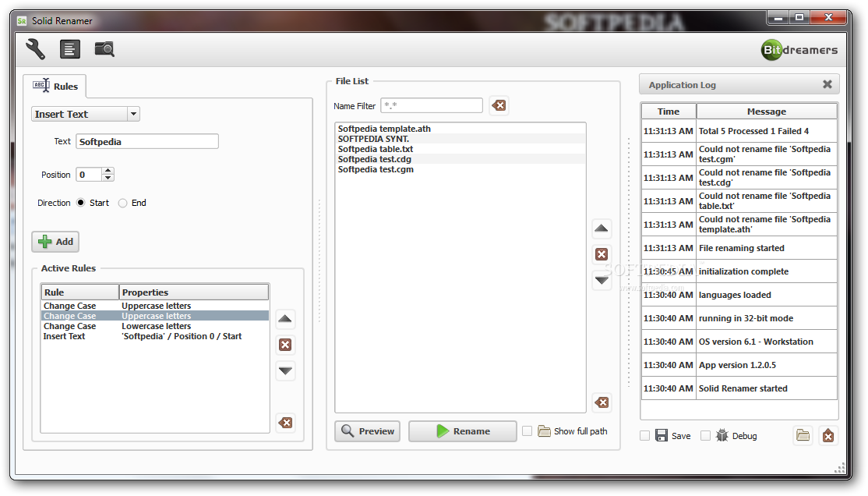Close the Application Log panel
Image resolution: width=868 pixels, height=496 pixels.
click(x=827, y=84)
